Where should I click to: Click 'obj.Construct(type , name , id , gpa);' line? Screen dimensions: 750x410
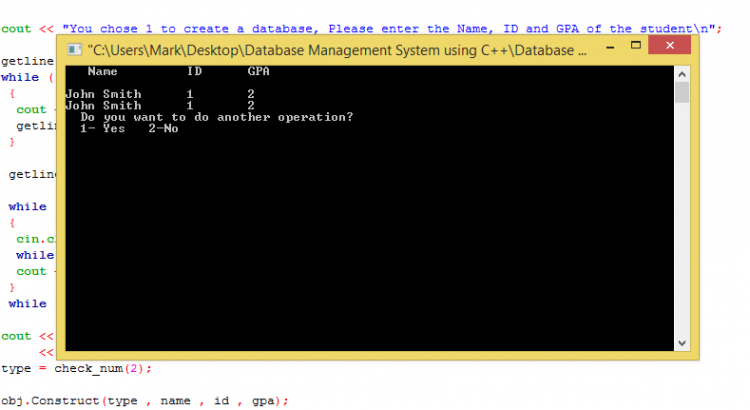click(145, 401)
